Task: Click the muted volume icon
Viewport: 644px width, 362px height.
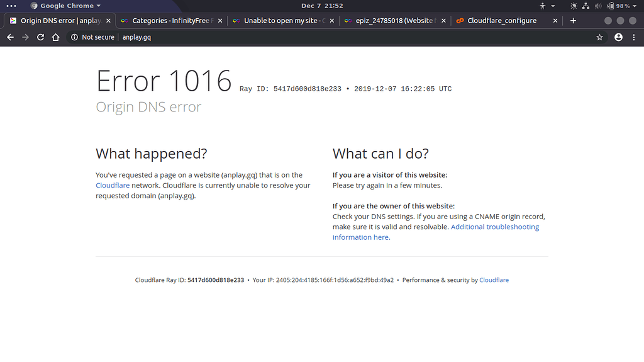Action: 599,6
